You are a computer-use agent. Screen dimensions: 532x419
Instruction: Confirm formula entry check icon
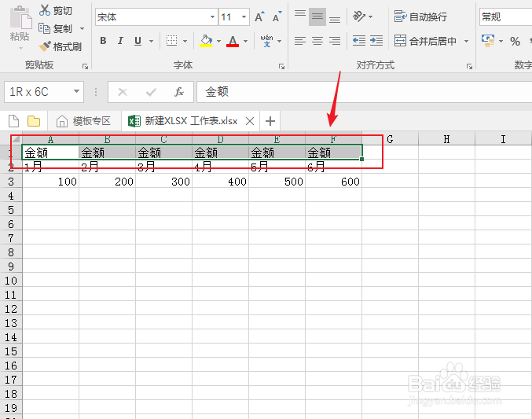pyautogui.click(x=151, y=92)
